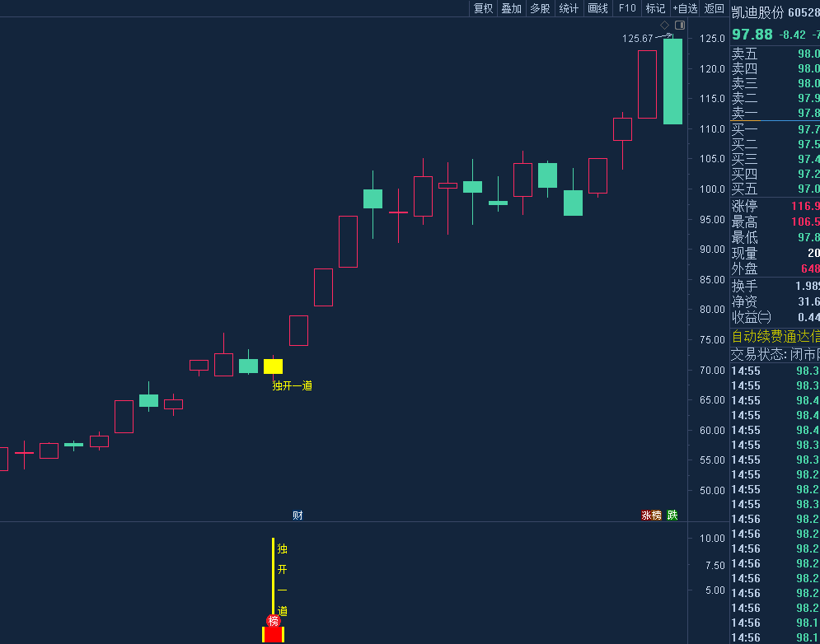Click the 返回 back button

[x=715, y=8]
